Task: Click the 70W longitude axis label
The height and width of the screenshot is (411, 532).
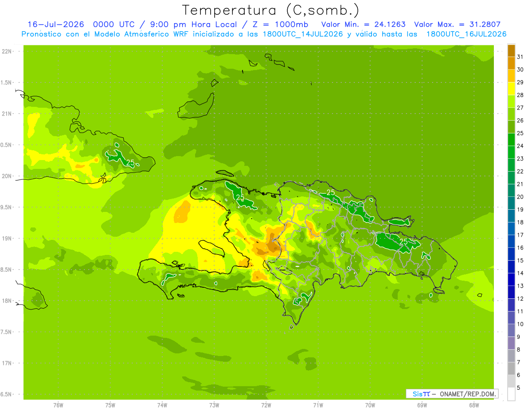Action: (x=370, y=405)
